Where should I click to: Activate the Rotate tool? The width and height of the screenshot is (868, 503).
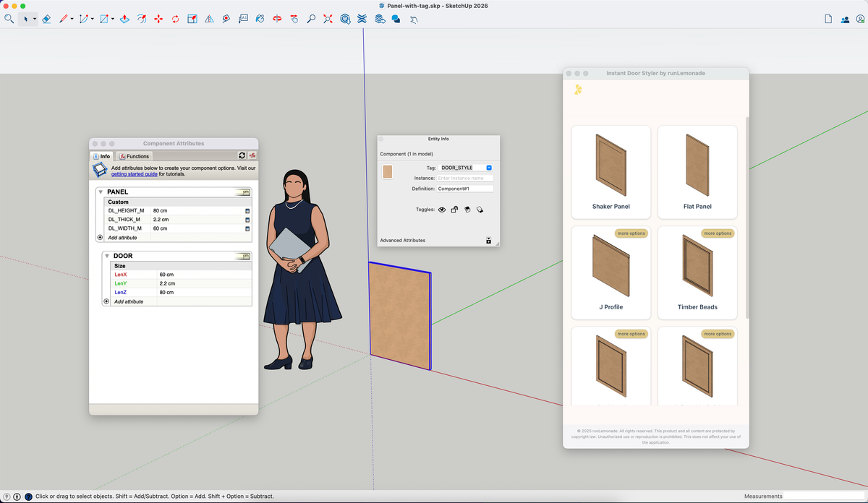175,19
